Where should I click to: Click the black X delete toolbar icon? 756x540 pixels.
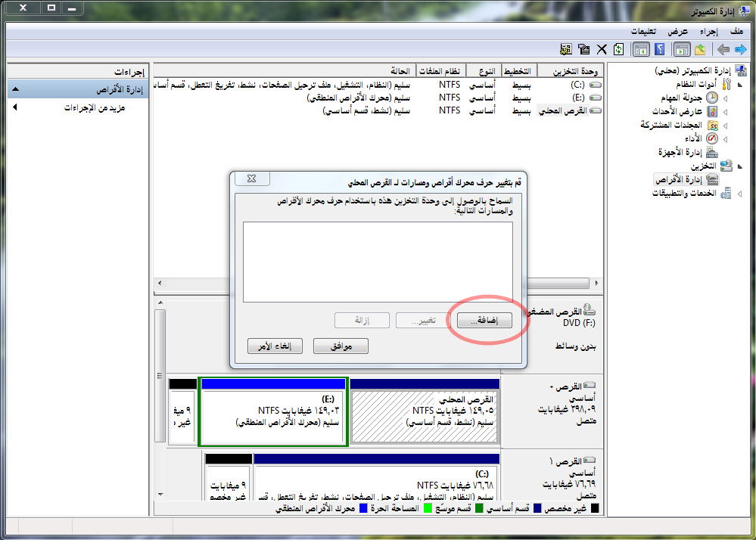[x=602, y=49]
